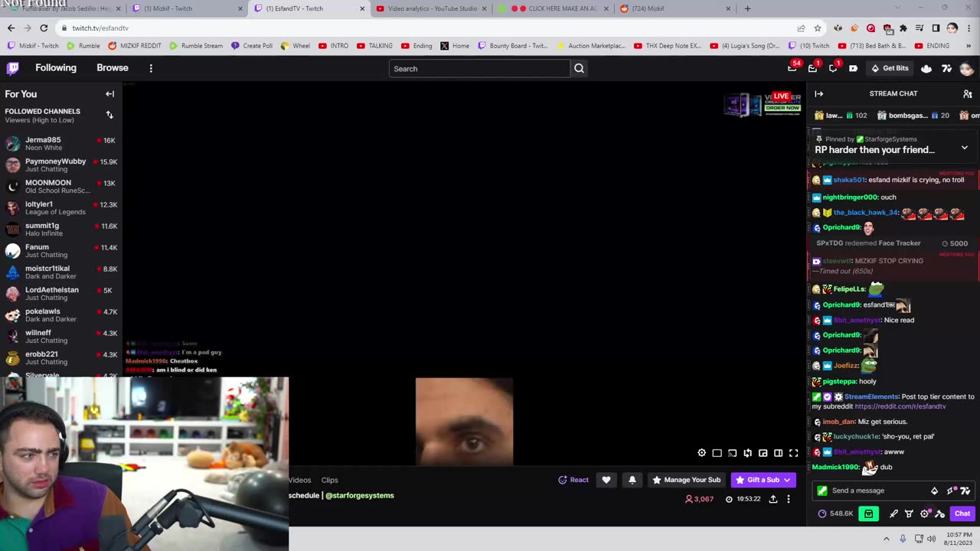980x551 pixels.
Task: Follow the @starforgesystems link
Action: point(360,495)
